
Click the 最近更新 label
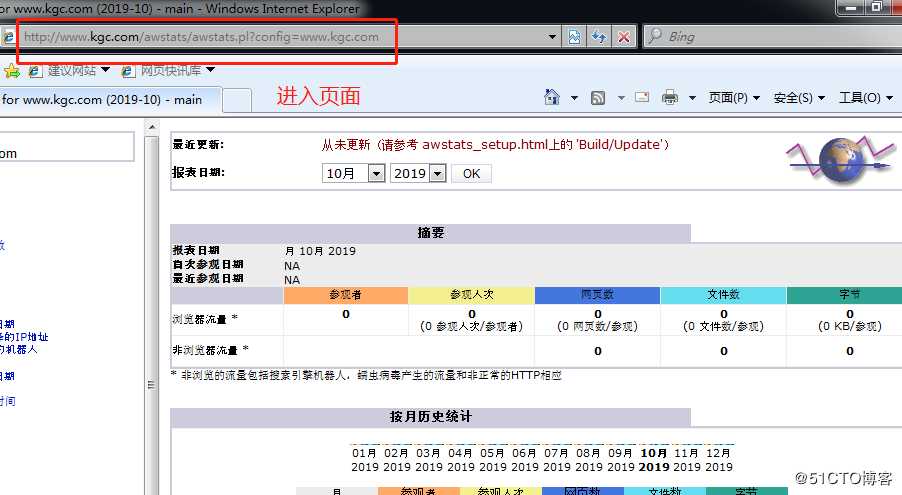pos(198,144)
